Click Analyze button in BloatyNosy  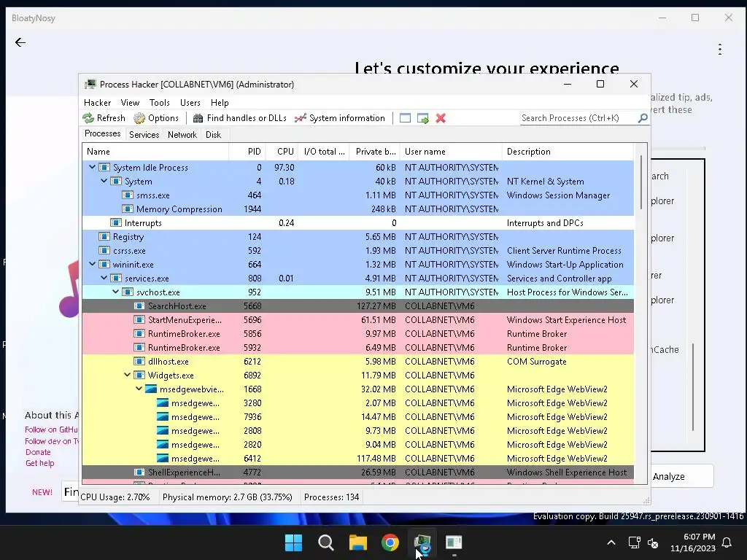tap(682, 476)
